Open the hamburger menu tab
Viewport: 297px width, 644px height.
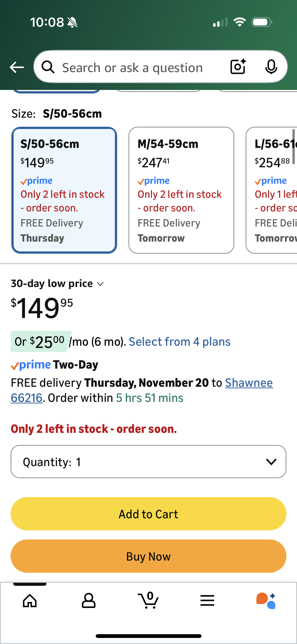click(207, 601)
